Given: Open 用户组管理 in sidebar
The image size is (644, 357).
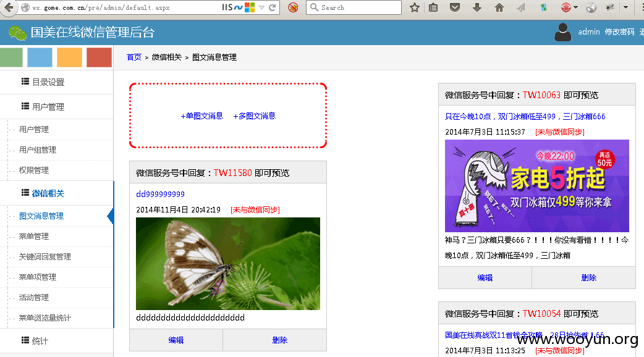Looking at the screenshot, I should pos(37,149).
